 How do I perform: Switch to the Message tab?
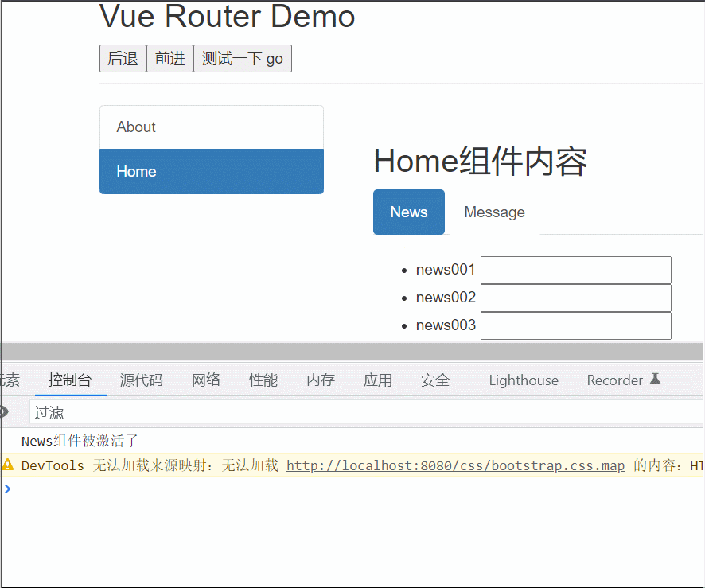tap(494, 212)
